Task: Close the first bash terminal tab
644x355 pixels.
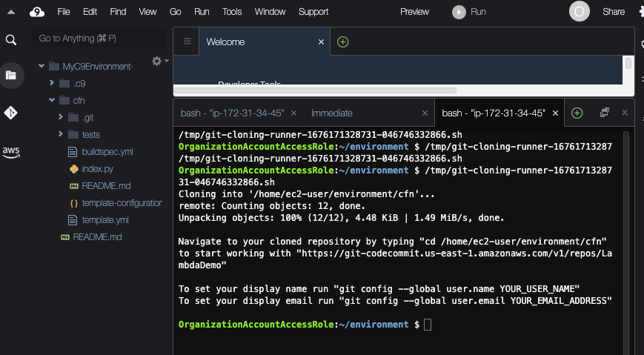Action: pyautogui.click(x=293, y=113)
